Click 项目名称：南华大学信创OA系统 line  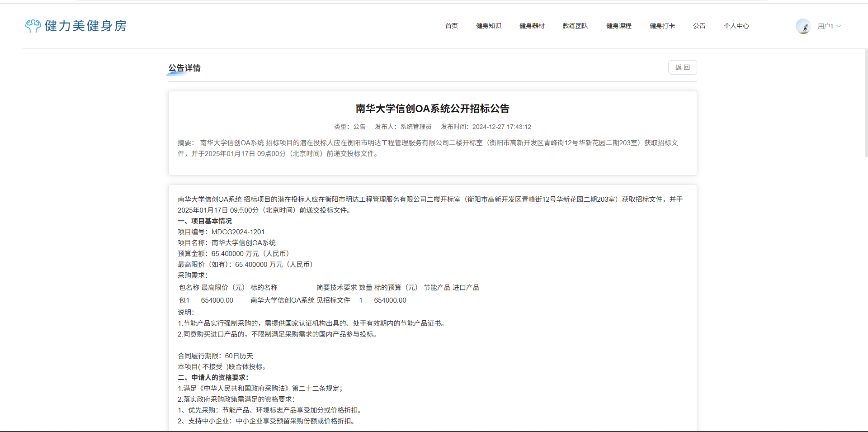[226, 242]
